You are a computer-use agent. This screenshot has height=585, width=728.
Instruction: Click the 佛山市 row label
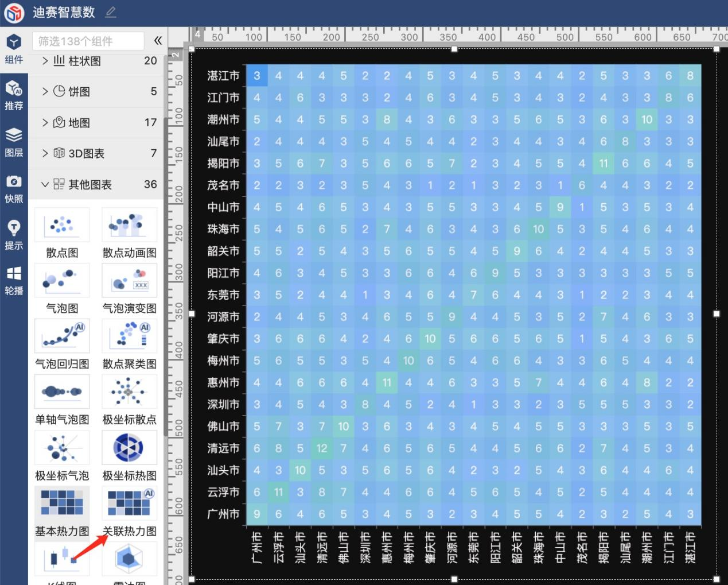223,427
